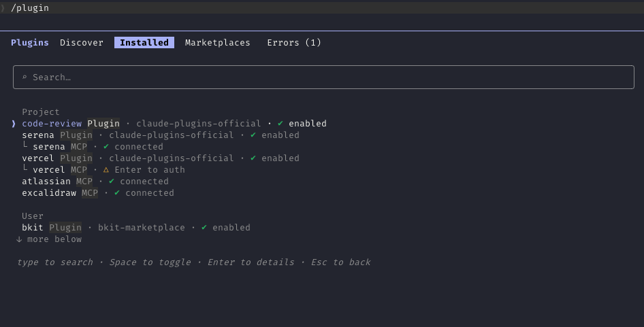
Task: Click the green check on serena Plugin row
Action: (x=253, y=135)
